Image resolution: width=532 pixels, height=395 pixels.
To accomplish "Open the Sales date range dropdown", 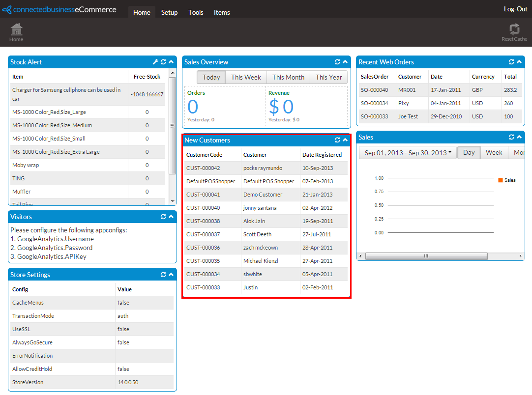I will click(x=408, y=152).
